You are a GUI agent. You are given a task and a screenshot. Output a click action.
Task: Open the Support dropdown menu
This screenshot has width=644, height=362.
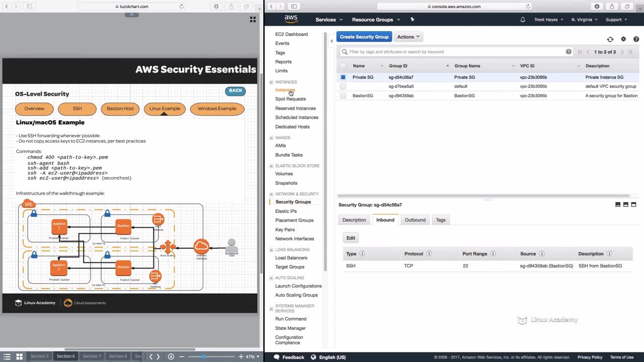click(x=616, y=20)
